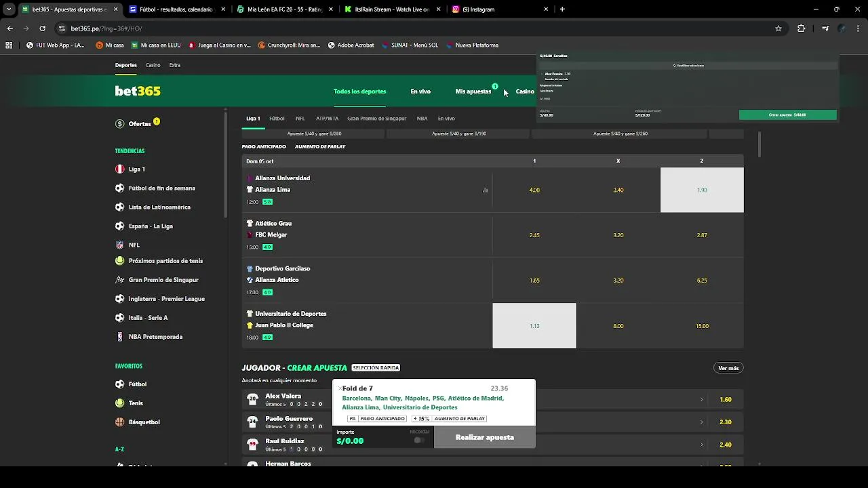Image resolution: width=868 pixels, height=488 pixels.
Task: Select Alianza Universidad odds 4.00
Action: point(534,190)
